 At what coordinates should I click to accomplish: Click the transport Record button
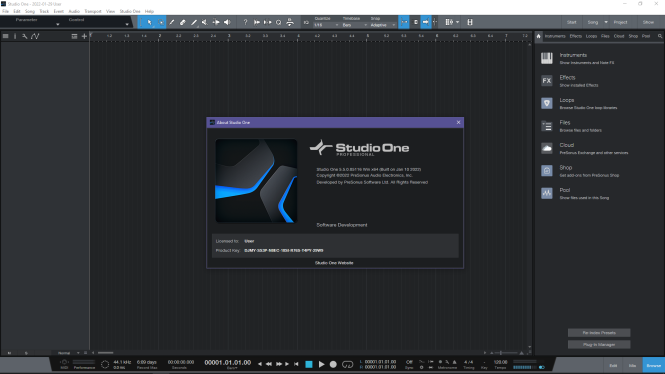coord(333,364)
